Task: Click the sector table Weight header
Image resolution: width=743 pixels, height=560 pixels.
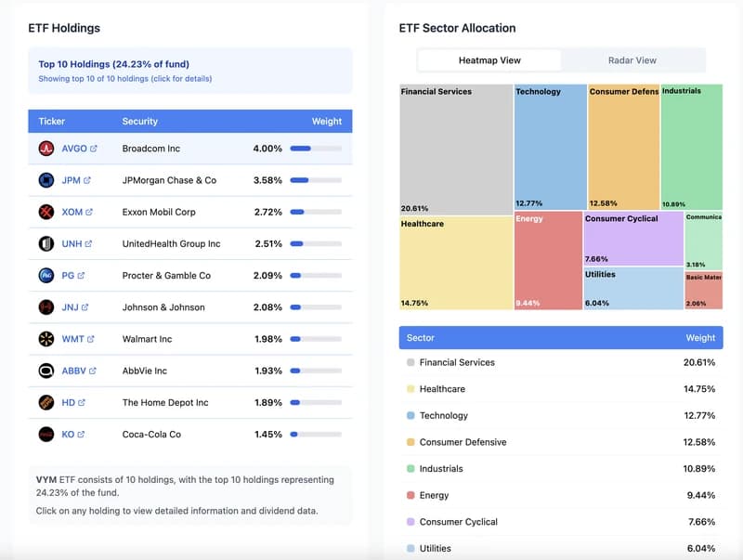Action: pyautogui.click(x=700, y=338)
